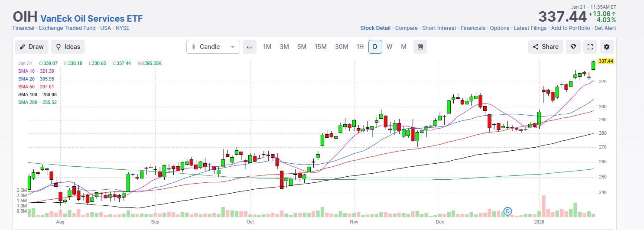This screenshot has height=230, width=644.
Task: Open chart settings gear
Action: 606,47
